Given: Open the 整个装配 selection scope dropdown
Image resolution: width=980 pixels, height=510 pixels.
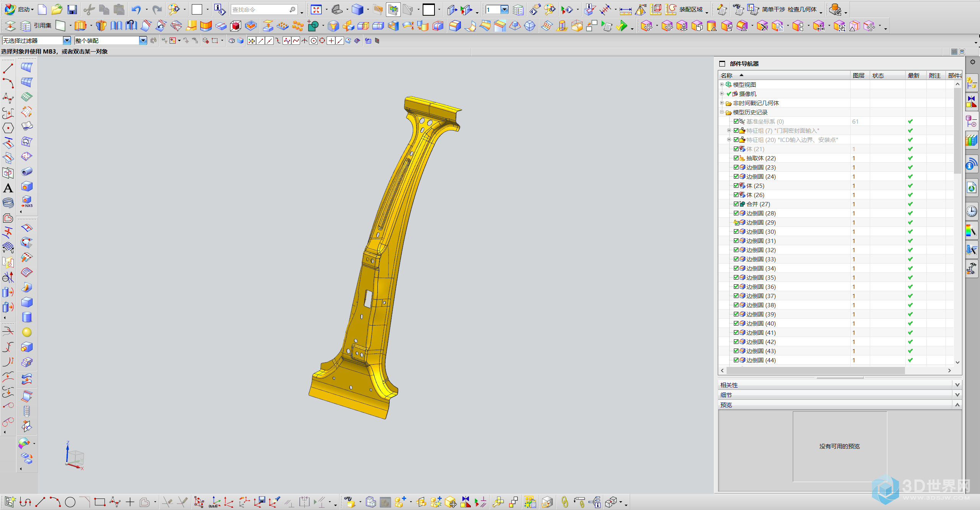Looking at the screenshot, I should click(x=143, y=41).
